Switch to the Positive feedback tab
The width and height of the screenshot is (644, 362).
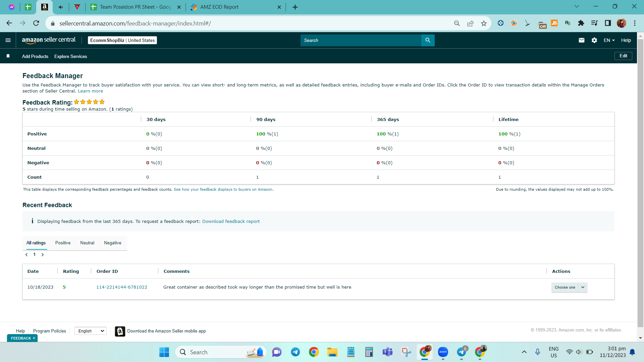point(63,243)
